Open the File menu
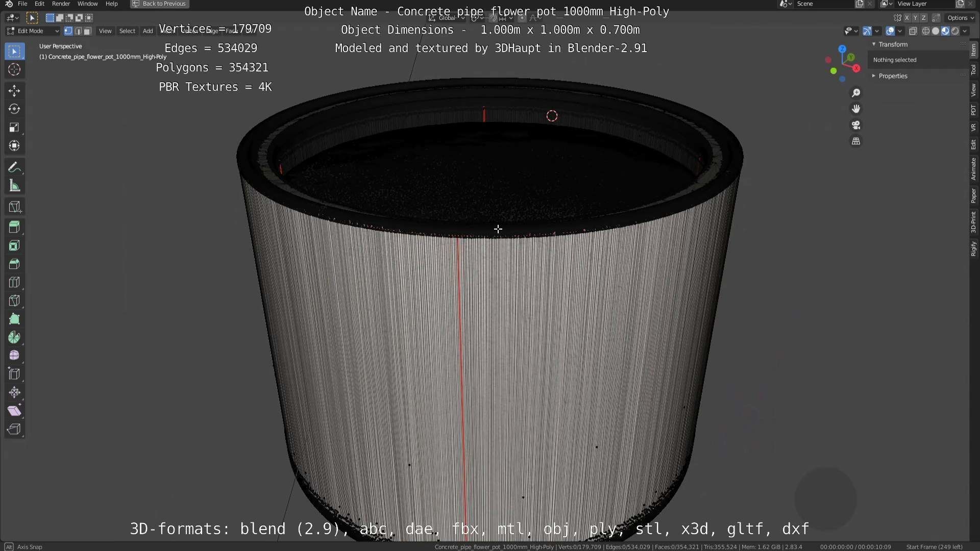The width and height of the screenshot is (980, 551). (22, 4)
